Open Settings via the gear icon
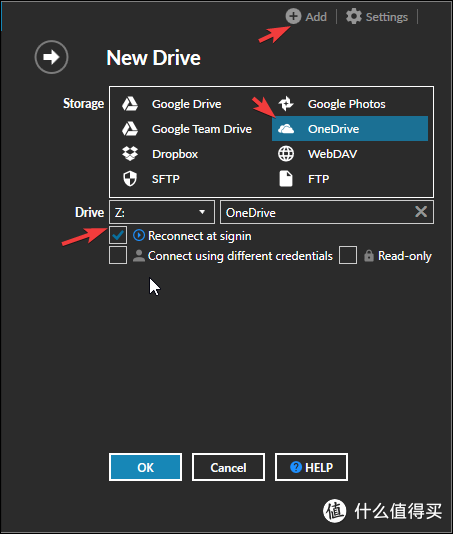Image resolution: width=453 pixels, height=534 pixels. (x=354, y=16)
